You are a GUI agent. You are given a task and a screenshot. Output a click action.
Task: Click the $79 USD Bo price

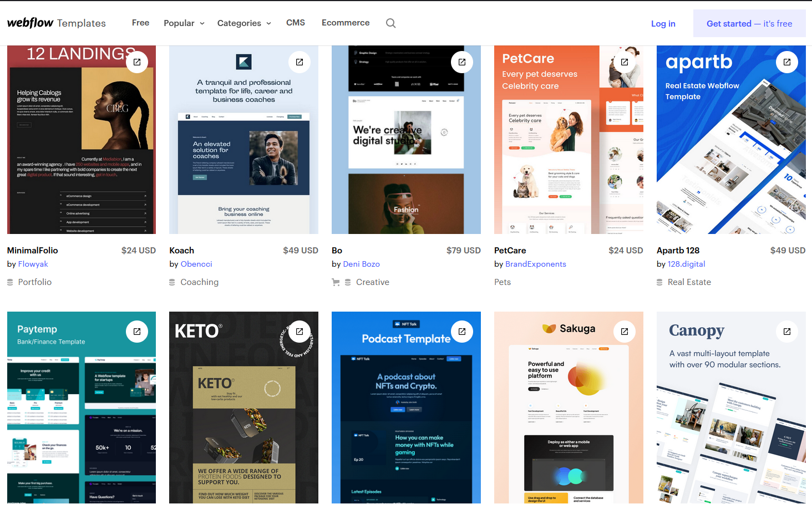point(464,251)
